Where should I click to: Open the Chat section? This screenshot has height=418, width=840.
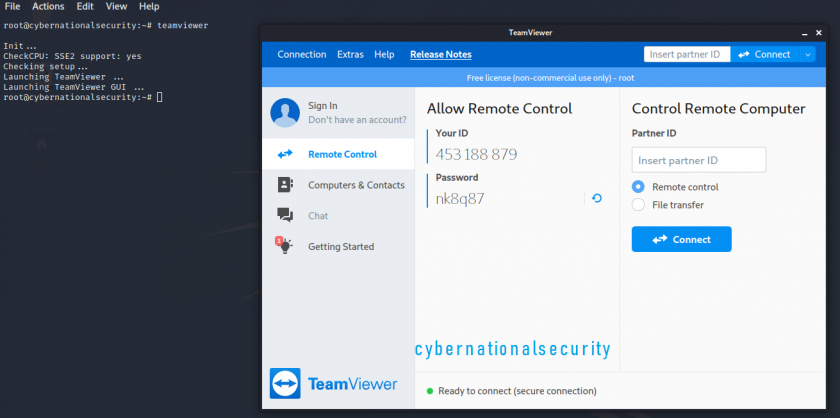coord(338,215)
